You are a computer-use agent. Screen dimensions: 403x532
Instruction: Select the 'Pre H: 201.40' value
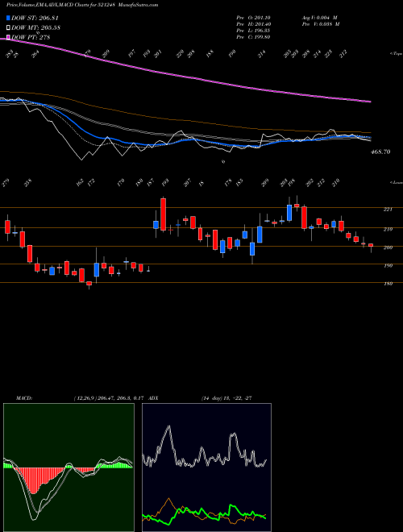coord(253,24)
